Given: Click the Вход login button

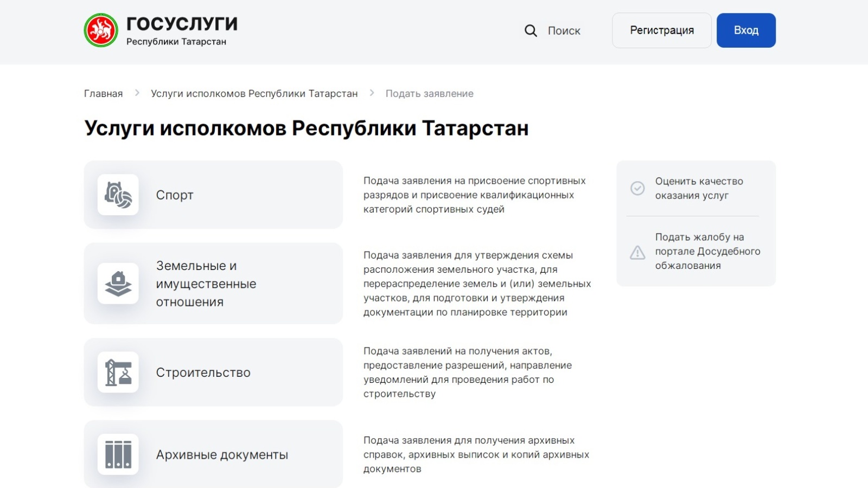Looking at the screenshot, I should pos(746,30).
